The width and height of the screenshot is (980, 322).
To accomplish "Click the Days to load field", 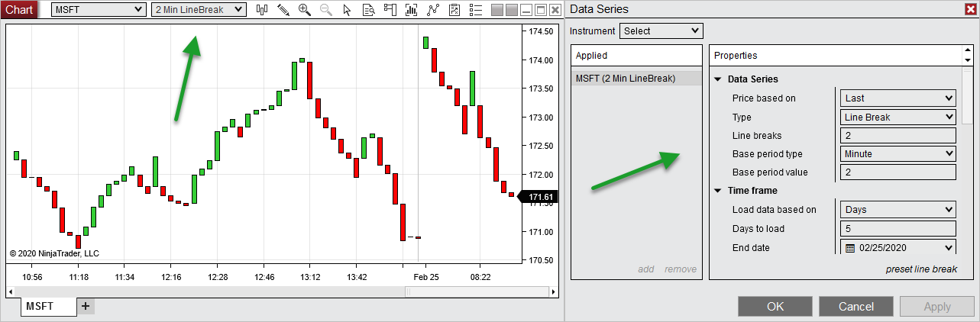I will [x=898, y=229].
